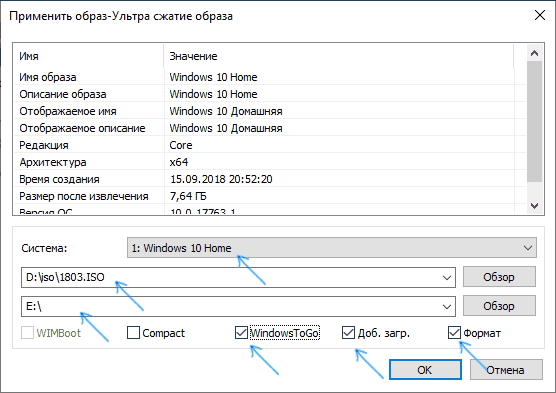This screenshot has height=393, width=556.
Task: Click the Имя column header
Action: (x=89, y=56)
